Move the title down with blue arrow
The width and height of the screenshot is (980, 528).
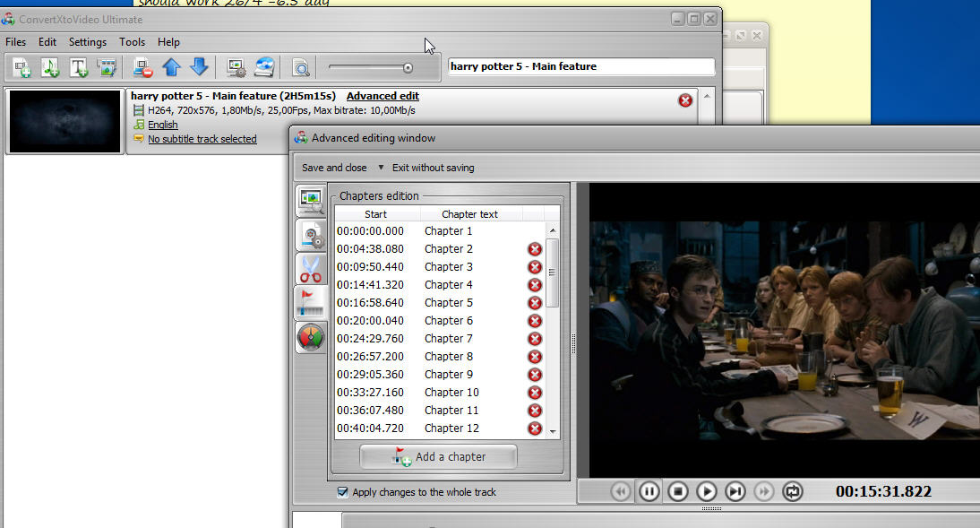(199, 67)
